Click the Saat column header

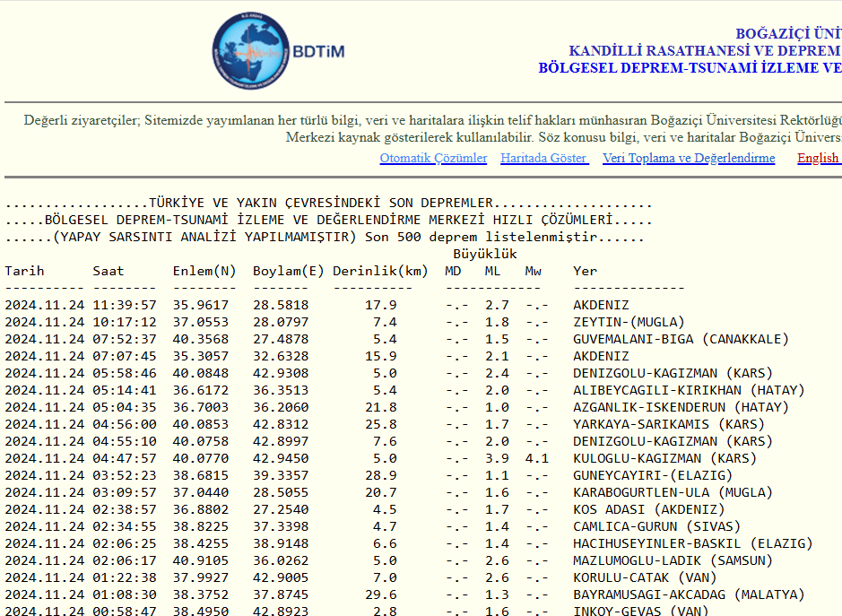[109, 271]
